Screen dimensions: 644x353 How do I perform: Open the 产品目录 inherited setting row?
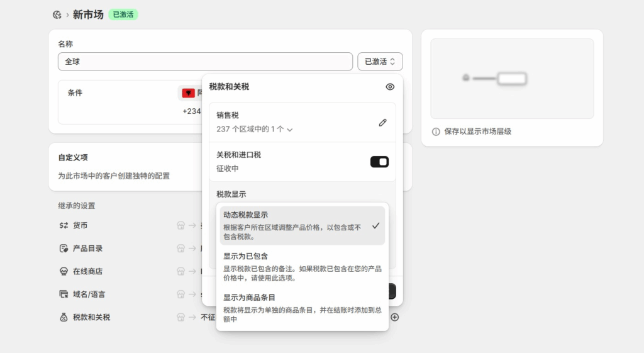pyautogui.click(x=87, y=249)
